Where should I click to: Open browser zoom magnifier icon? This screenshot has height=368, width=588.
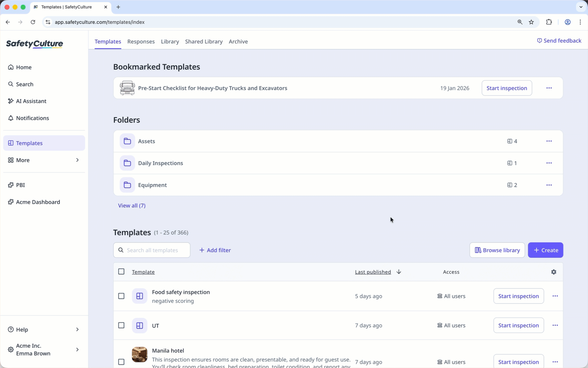tap(520, 22)
